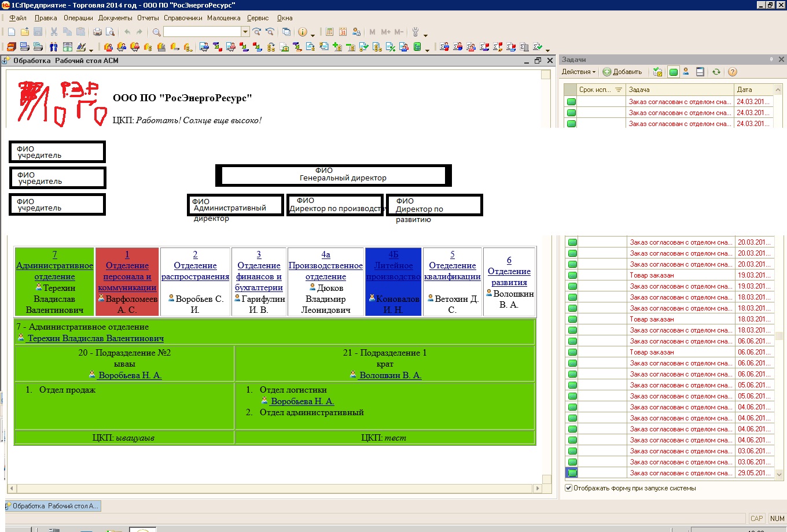
Task: Click the print preview icon
Action: (109, 32)
